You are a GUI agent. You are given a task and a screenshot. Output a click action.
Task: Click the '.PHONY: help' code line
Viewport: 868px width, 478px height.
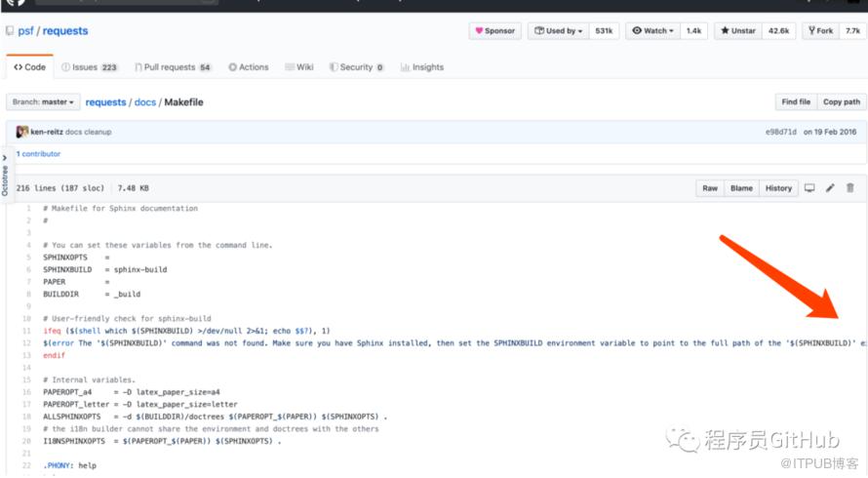coord(70,465)
